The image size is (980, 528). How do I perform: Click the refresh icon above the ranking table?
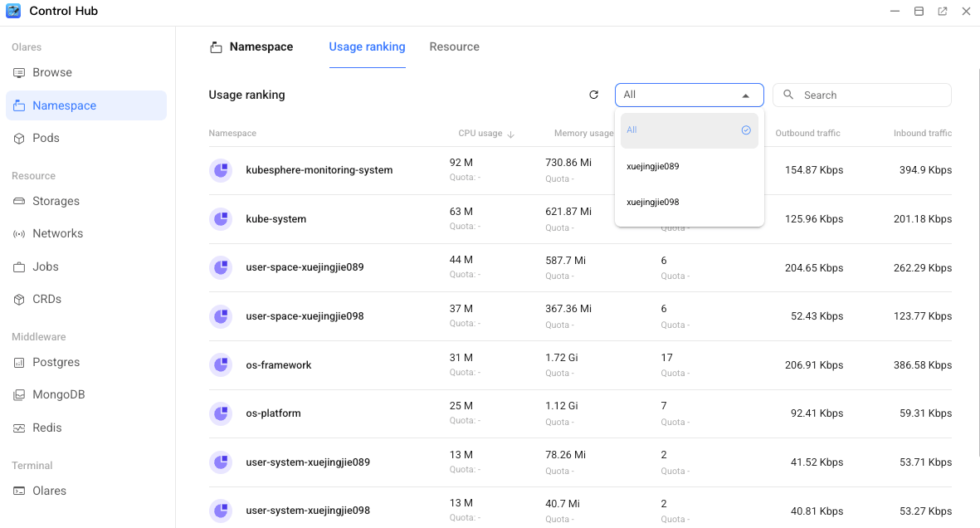(x=594, y=95)
